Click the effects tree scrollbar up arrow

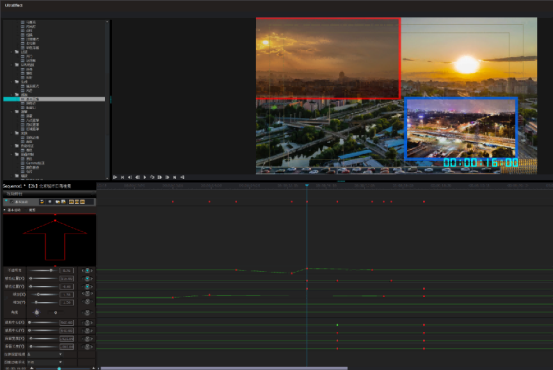pyautogui.click(x=107, y=22)
